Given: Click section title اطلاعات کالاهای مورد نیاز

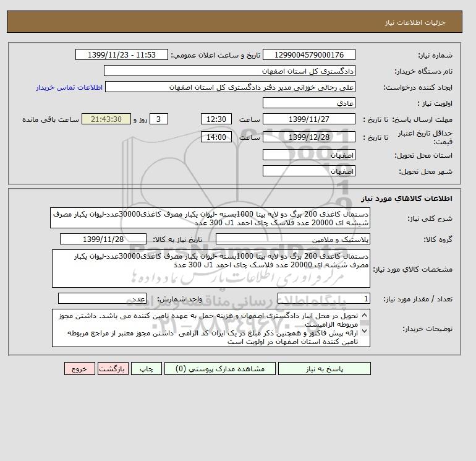Looking at the screenshot, I should [407, 199].
